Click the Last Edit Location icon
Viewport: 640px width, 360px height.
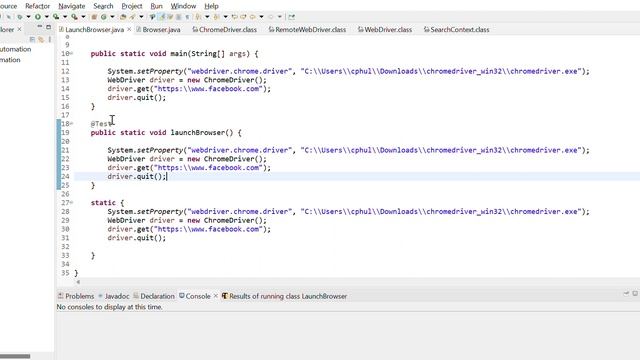click(234, 17)
